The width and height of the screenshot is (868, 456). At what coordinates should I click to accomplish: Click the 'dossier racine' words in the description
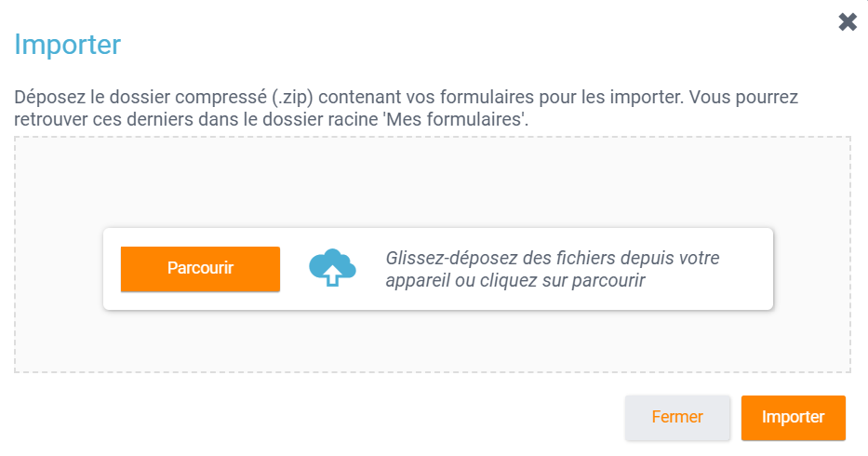click(x=350, y=119)
